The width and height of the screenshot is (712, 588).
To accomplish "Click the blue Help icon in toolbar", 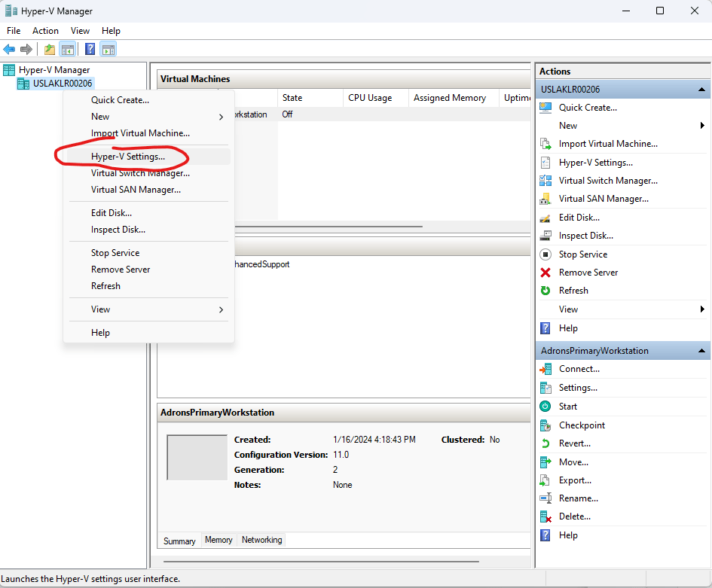I will click(90, 49).
